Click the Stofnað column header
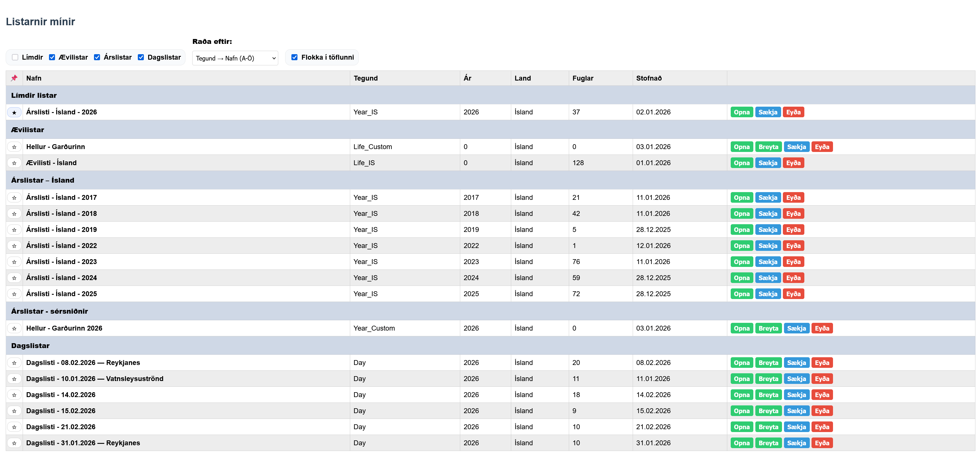The image size is (980, 457). pos(649,78)
